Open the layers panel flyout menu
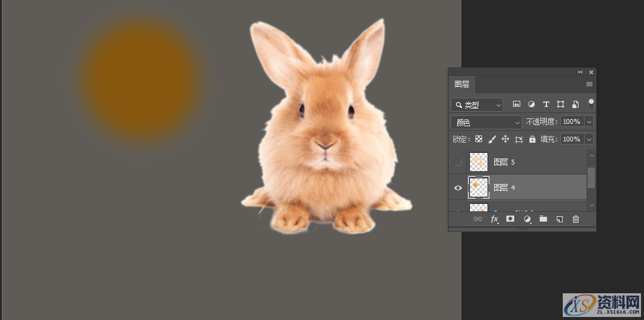This screenshot has height=320, width=644. [x=589, y=84]
